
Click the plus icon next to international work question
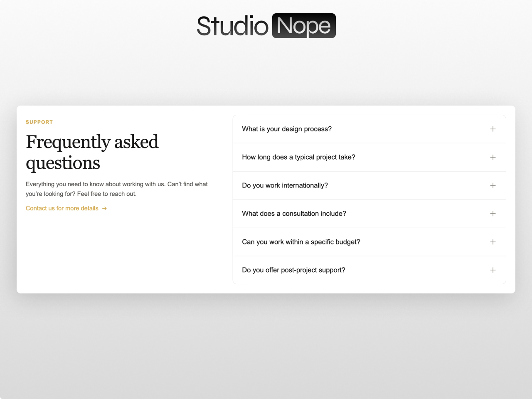pos(493,185)
